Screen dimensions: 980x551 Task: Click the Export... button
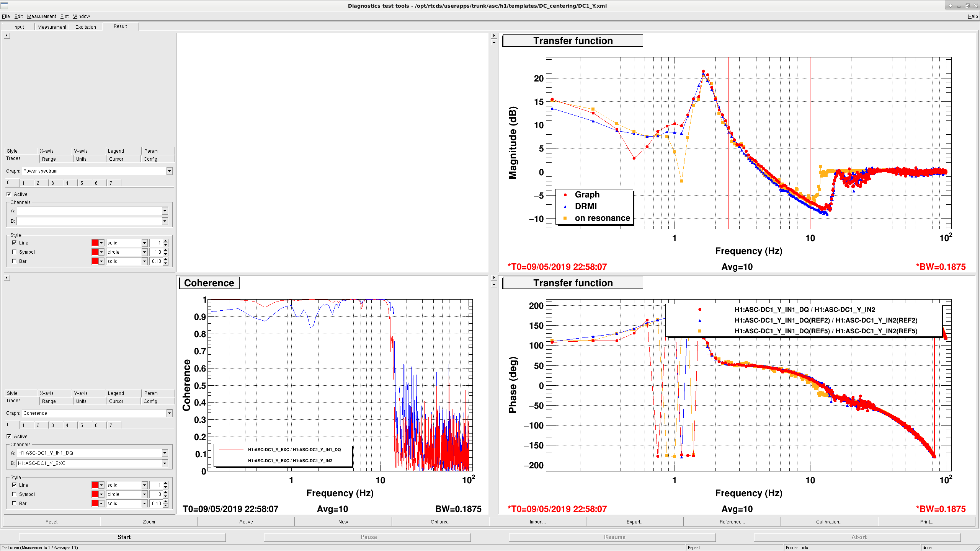coord(635,522)
